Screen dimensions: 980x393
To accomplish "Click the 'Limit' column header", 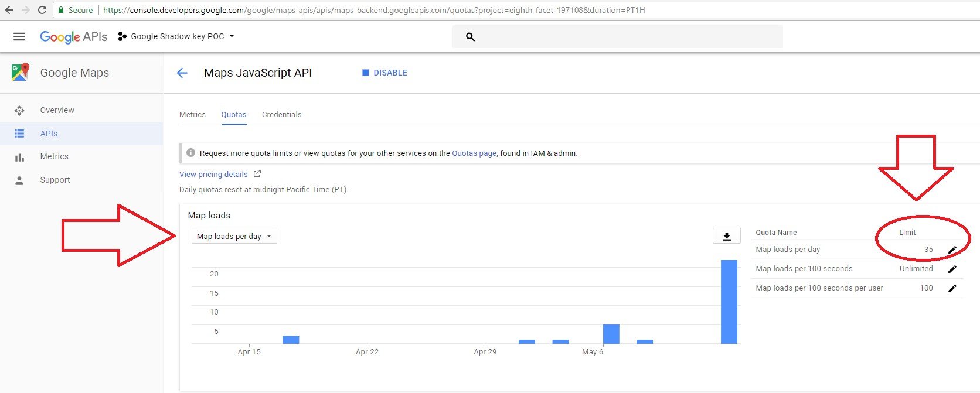I will point(907,233).
